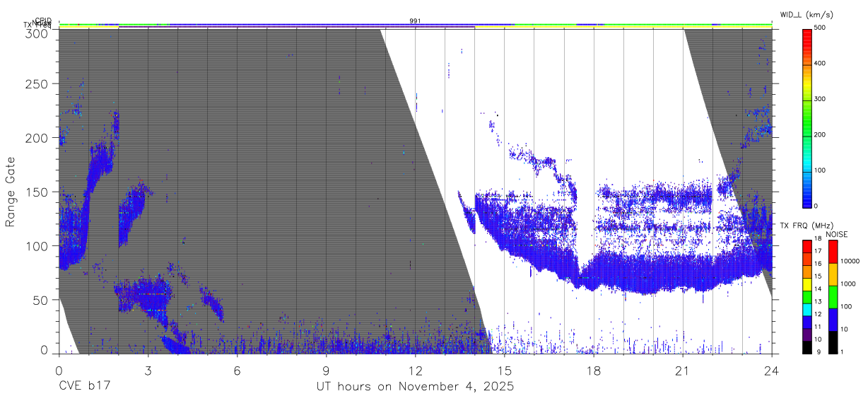Click the '250' Range Gate axis tick
The width and height of the screenshot is (868, 401).
point(37,83)
